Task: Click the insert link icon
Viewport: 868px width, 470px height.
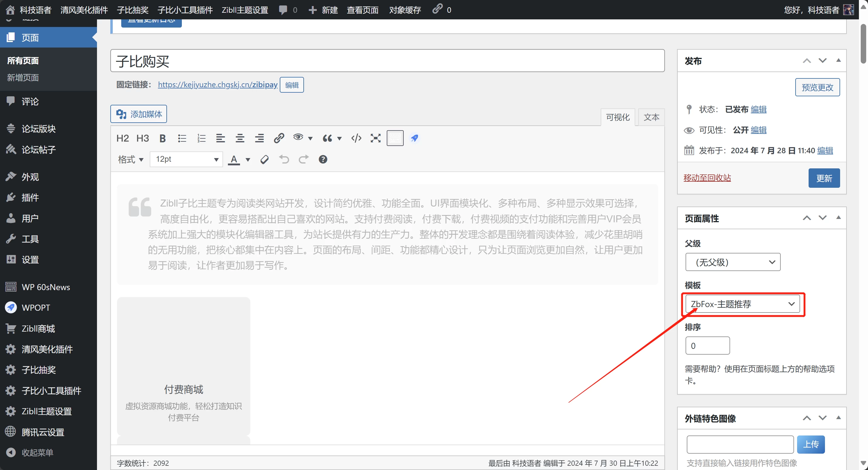Action: click(x=279, y=138)
